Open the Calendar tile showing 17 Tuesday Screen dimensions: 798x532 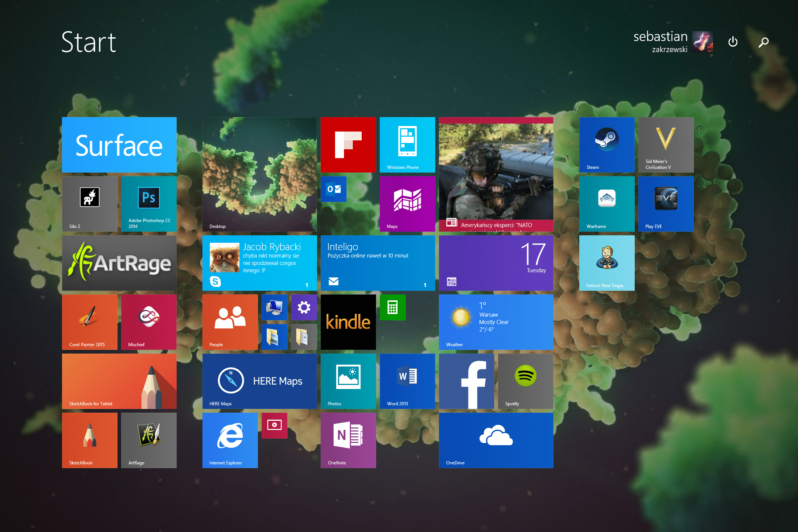click(x=496, y=263)
